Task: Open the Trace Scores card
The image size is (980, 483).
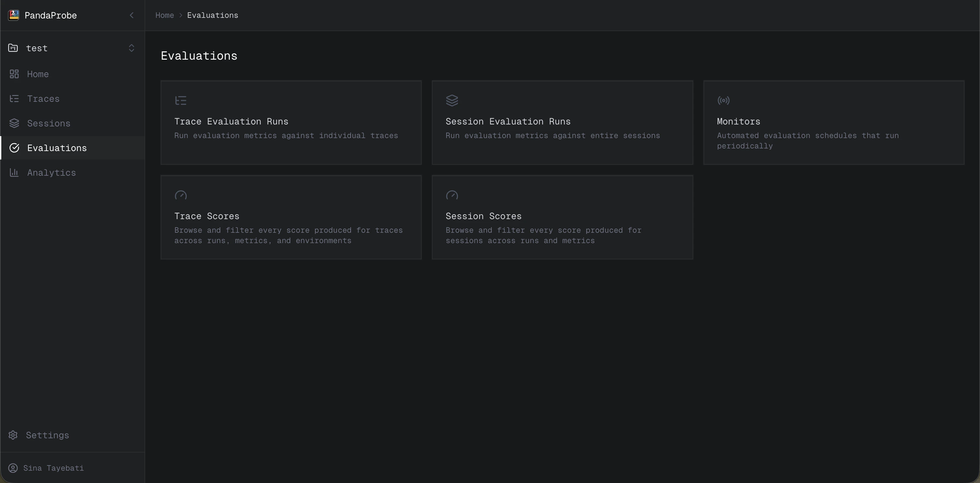Action: [291, 217]
